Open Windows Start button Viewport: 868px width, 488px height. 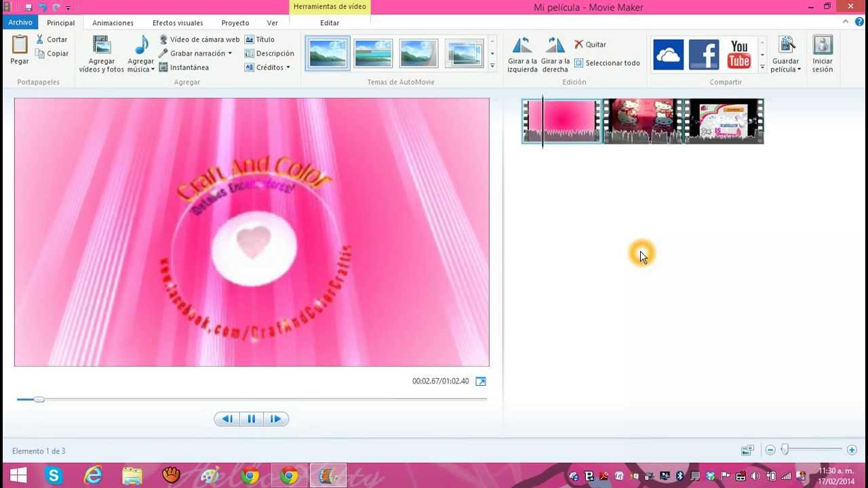pyautogui.click(x=18, y=476)
